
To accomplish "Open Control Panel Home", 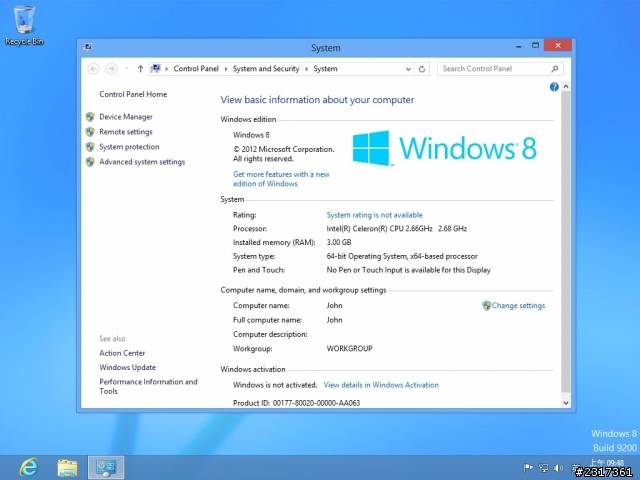I will (x=133, y=94).
